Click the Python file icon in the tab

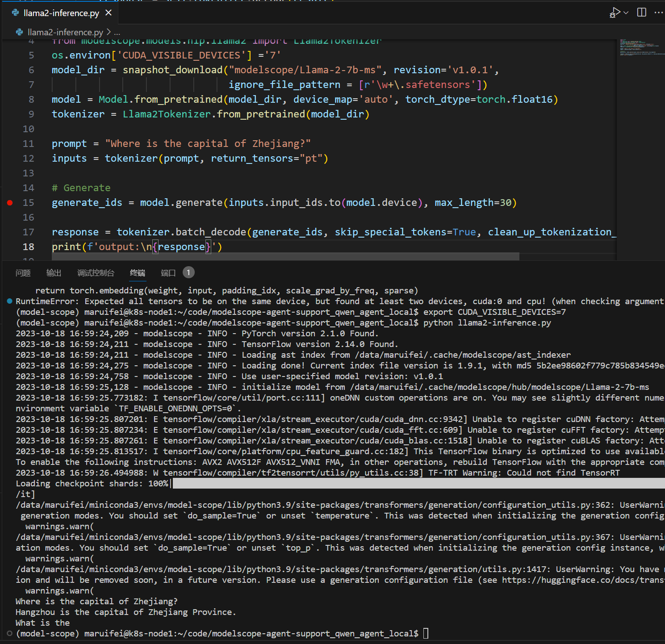tap(16, 13)
